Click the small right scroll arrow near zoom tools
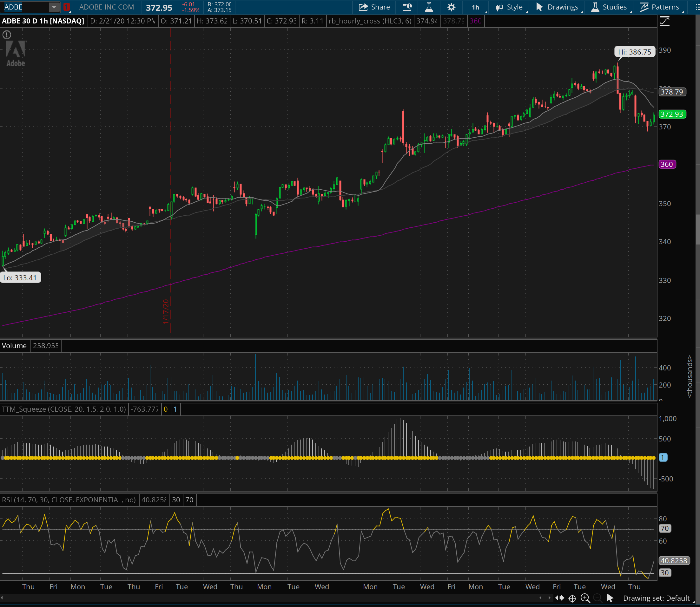 (549, 598)
